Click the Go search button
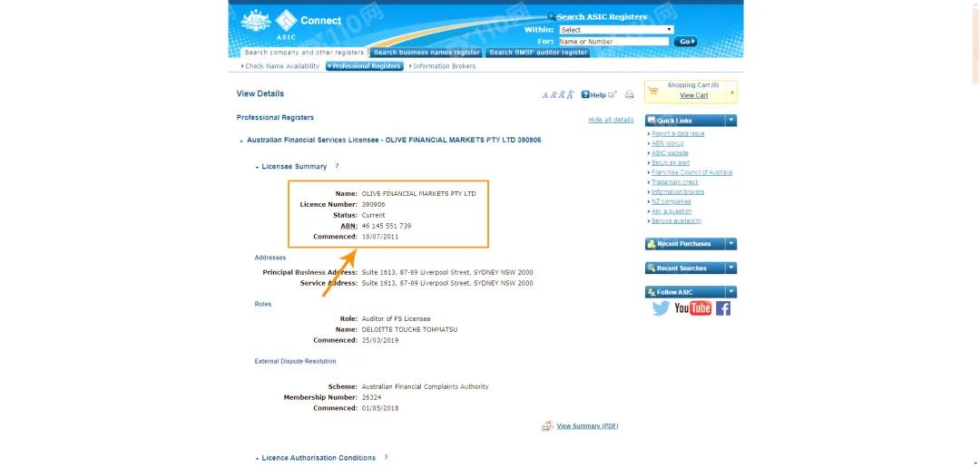Screen dimensions: 980x468 [x=685, y=41]
